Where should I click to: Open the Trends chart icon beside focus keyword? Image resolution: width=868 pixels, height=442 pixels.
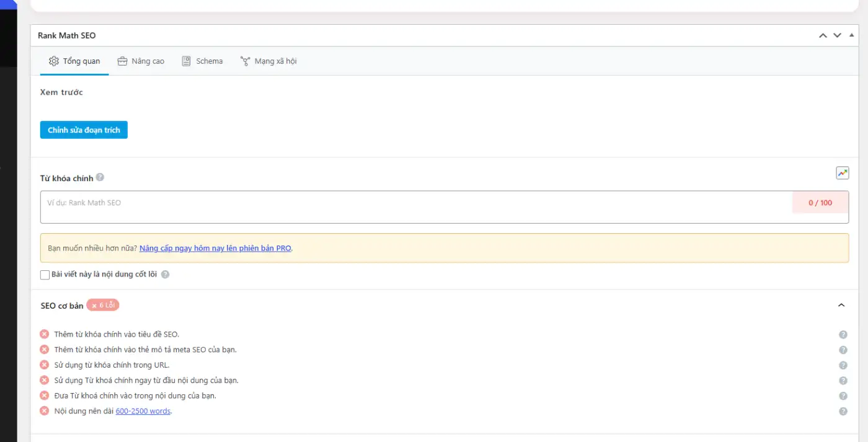click(842, 174)
